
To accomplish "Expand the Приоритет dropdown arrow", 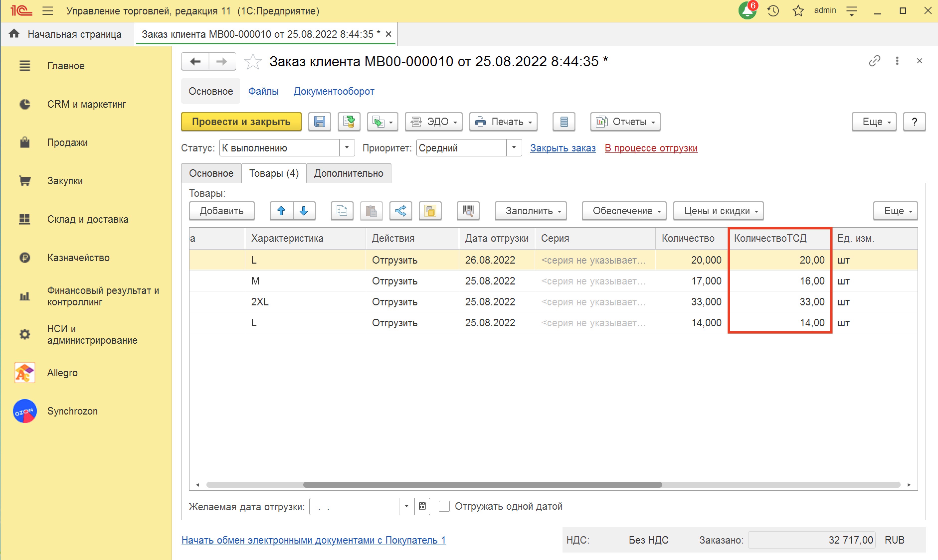I will (514, 147).
